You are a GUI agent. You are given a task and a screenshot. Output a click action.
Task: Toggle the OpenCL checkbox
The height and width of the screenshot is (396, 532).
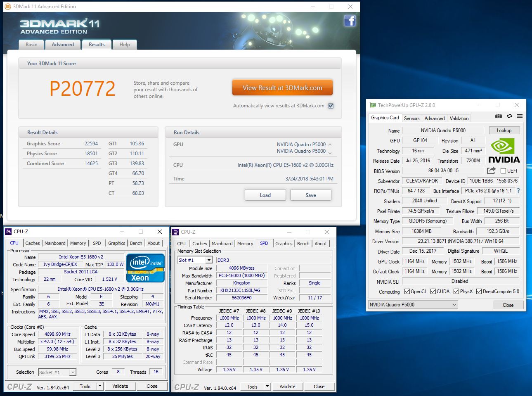[x=407, y=292]
